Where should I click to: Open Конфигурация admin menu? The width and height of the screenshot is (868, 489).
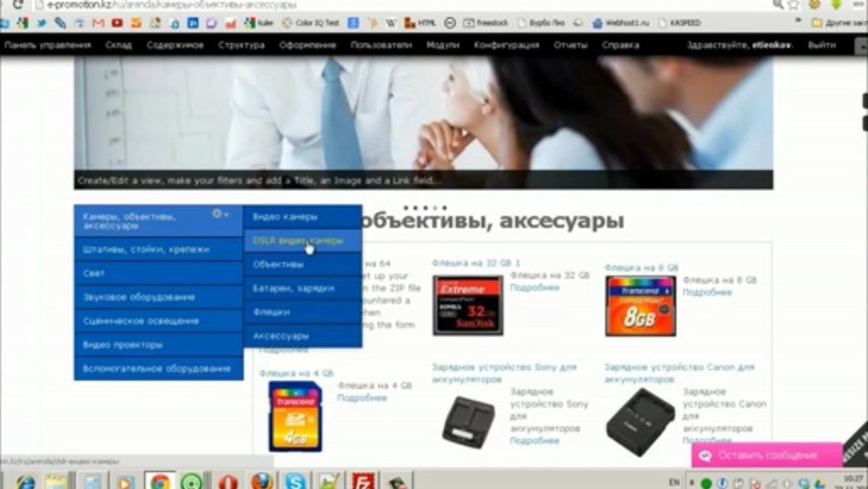point(506,46)
